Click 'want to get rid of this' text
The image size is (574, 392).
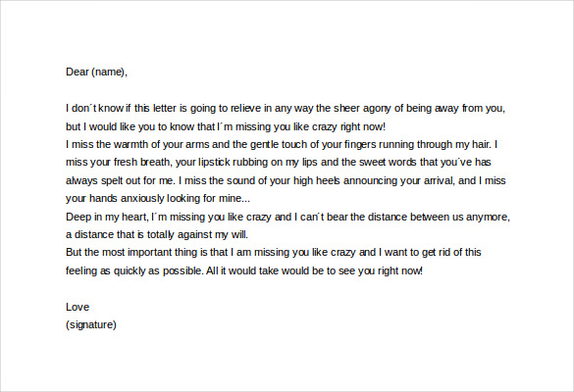click(x=433, y=252)
